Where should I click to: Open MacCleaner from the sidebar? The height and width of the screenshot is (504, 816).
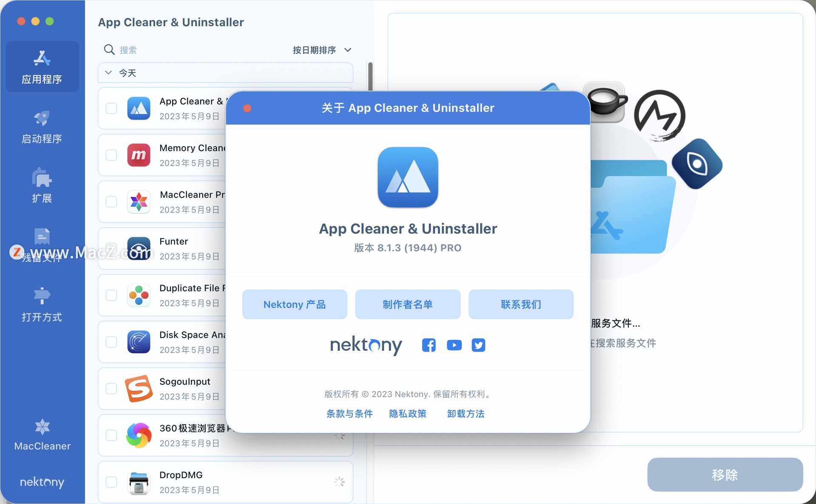tap(42, 434)
